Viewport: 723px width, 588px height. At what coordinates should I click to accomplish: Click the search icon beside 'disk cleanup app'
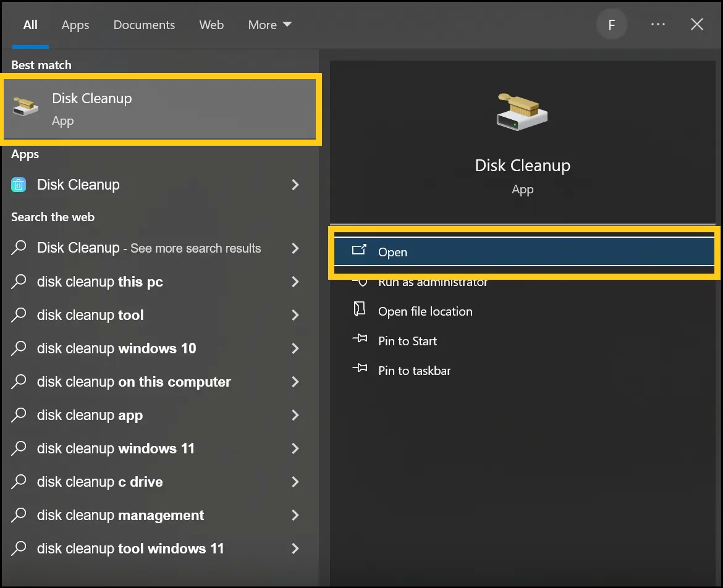(19, 414)
